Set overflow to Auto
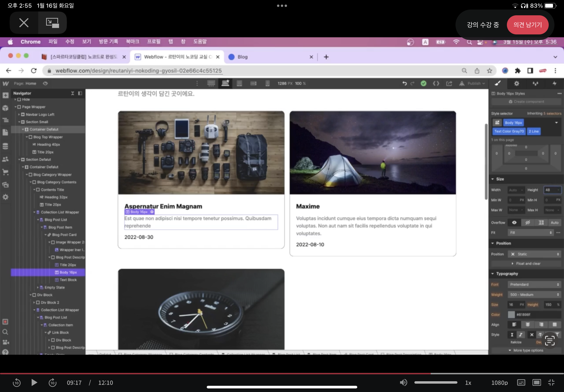This screenshot has width=564, height=392. [555, 223]
